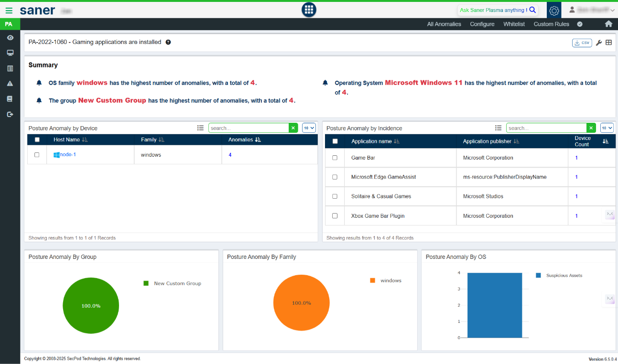
Task: Click device count 1 for Solitaire & Casual Games
Action: tap(576, 196)
